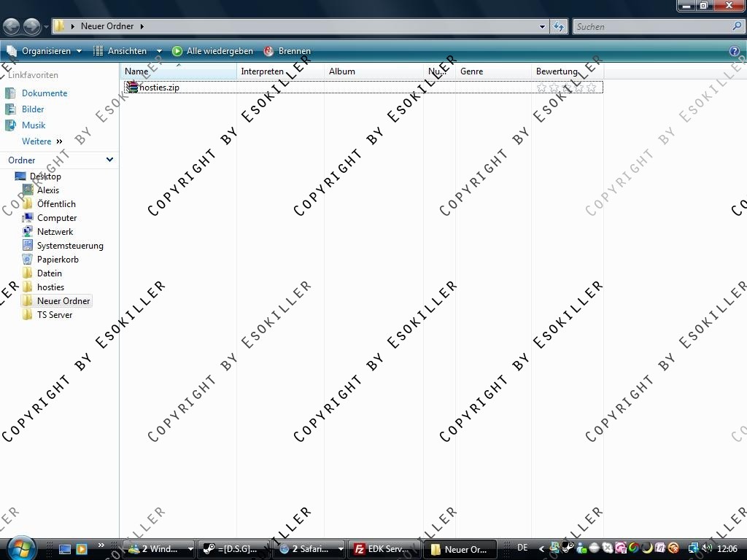Select Datein folder in tree

click(50, 273)
